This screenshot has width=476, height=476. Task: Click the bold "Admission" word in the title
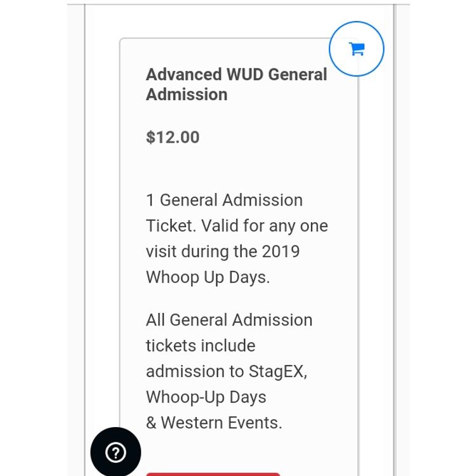click(x=187, y=95)
